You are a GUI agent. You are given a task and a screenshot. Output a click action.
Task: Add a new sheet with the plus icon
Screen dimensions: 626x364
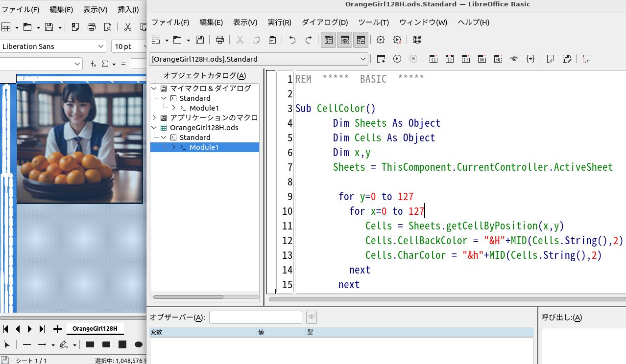(57, 329)
